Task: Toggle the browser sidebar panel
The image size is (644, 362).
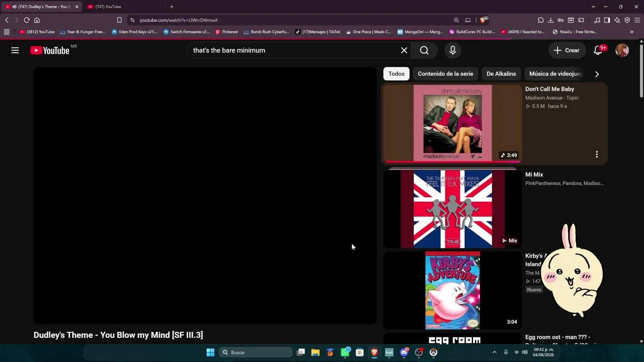Action: point(607,20)
